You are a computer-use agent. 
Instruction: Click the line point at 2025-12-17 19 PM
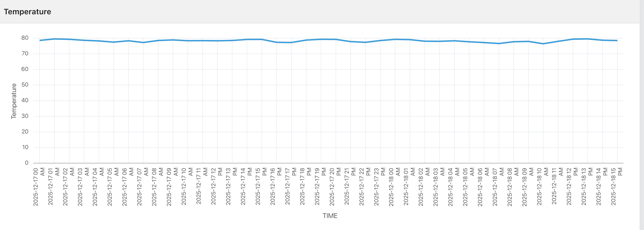pos(321,39)
